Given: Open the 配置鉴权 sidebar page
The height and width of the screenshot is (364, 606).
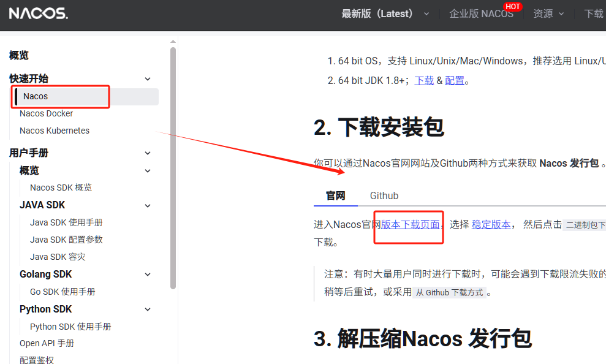Looking at the screenshot, I should click(x=37, y=360).
